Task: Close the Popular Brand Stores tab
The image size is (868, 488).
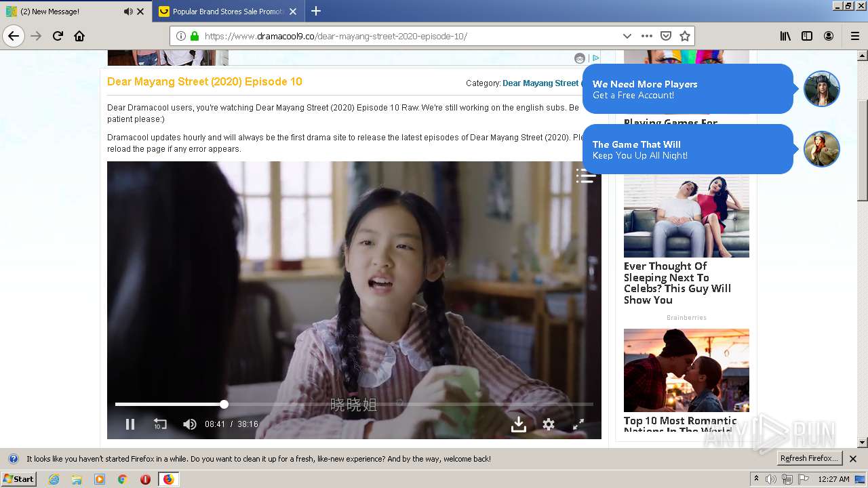Action: pyautogui.click(x=293, y=12)
